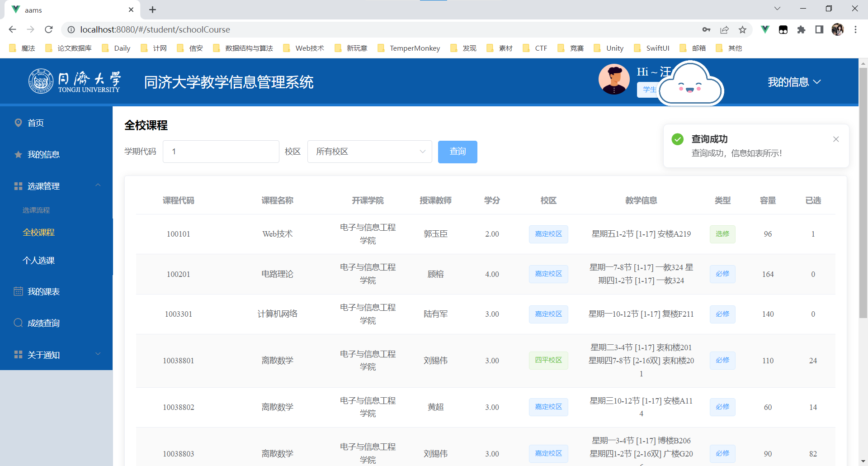The image size is (868, 466).
Task: Click the 选修 tag for Web技术
Action: [x=722, y=234]
